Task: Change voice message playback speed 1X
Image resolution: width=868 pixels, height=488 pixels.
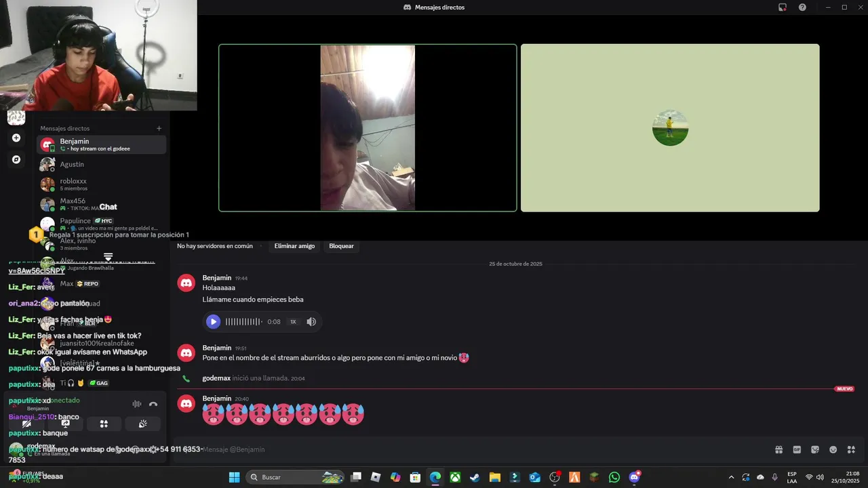Action: click(x=293, y=322)
